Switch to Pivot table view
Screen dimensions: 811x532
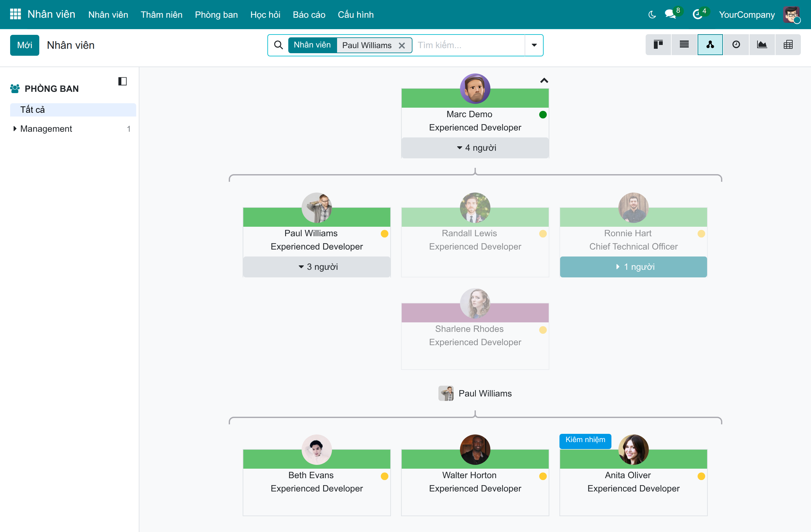pyautogui.click(x=788, y=44)
